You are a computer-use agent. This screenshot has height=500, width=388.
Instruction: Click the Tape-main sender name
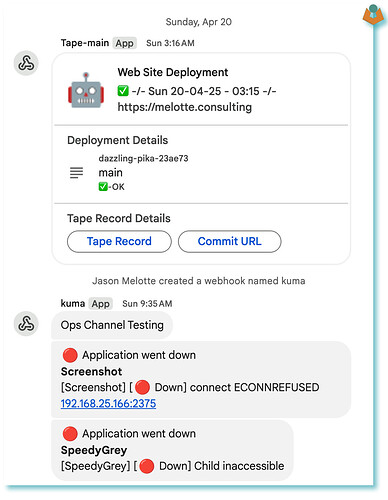point(85,43)
